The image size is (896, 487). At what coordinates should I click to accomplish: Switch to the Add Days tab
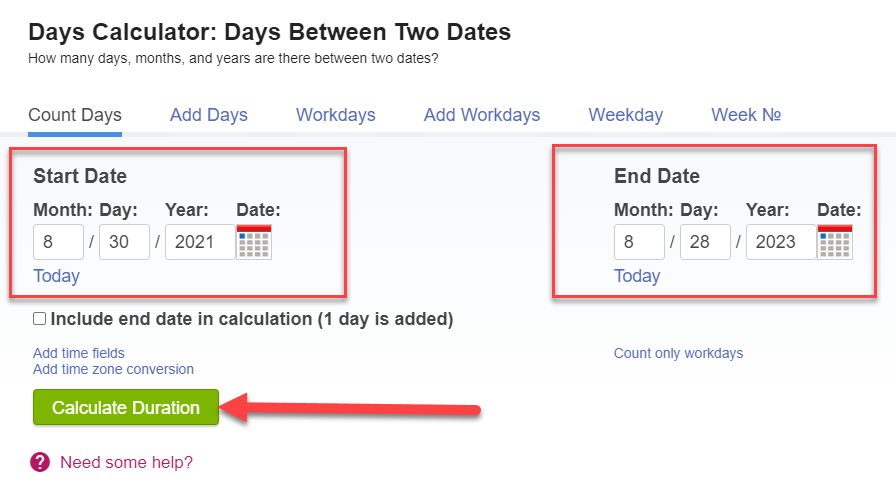[x=209, y=115]
